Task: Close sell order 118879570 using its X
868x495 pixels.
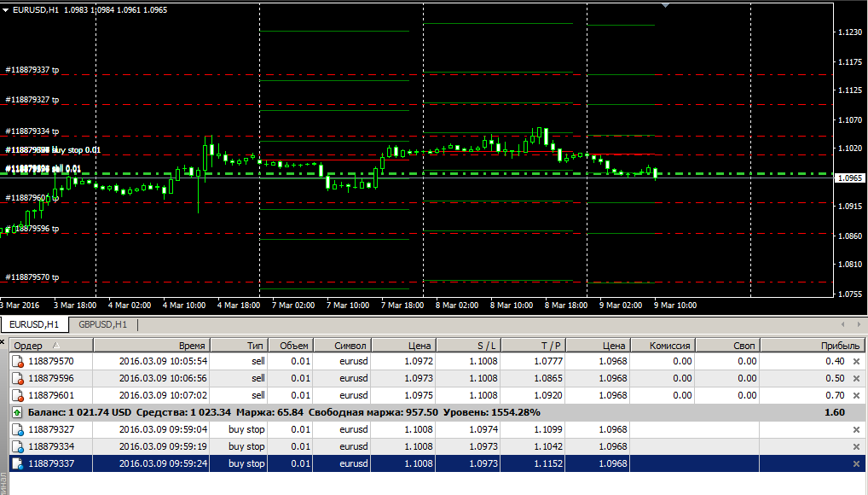Action: tap(856, 361)
